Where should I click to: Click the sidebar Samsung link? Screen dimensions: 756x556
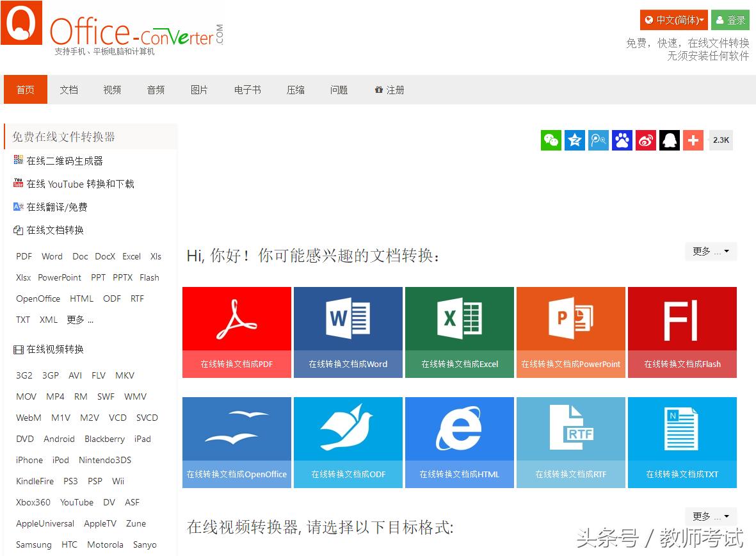tap(34, 545)
